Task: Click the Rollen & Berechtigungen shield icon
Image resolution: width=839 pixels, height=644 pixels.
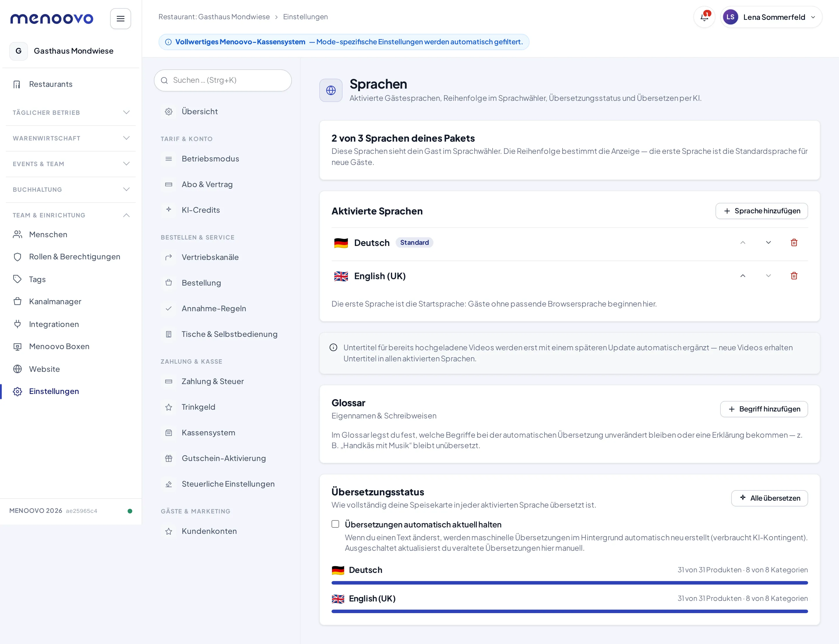Action: [x=17, y=257]
